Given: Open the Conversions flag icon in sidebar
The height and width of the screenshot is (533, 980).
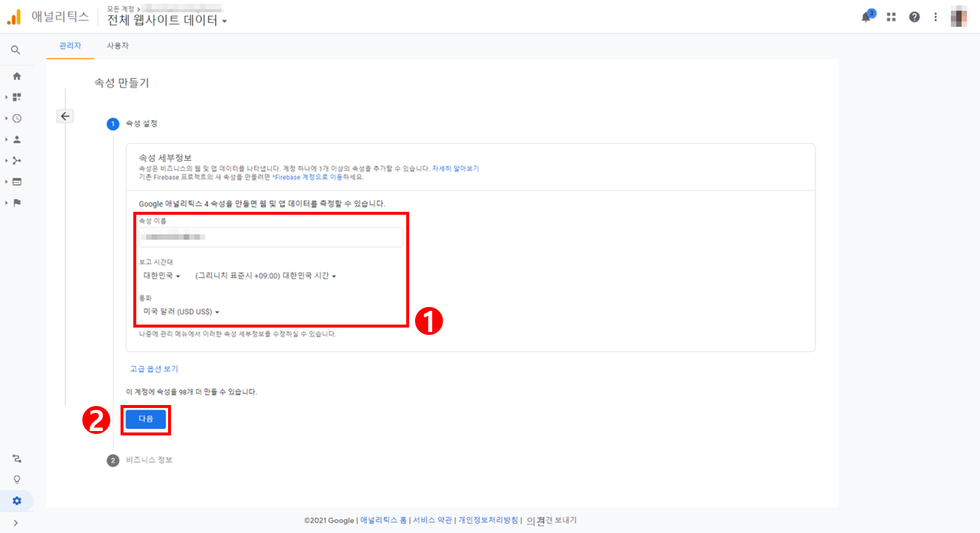Looking at the screenshot, I should tap(17, 203).
